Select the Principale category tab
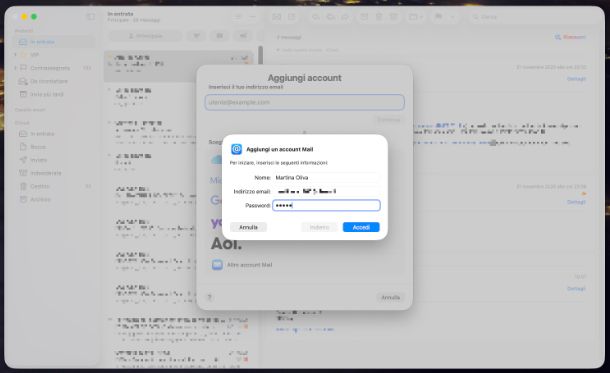Screen dimensions: 610x373 point(145,36)
